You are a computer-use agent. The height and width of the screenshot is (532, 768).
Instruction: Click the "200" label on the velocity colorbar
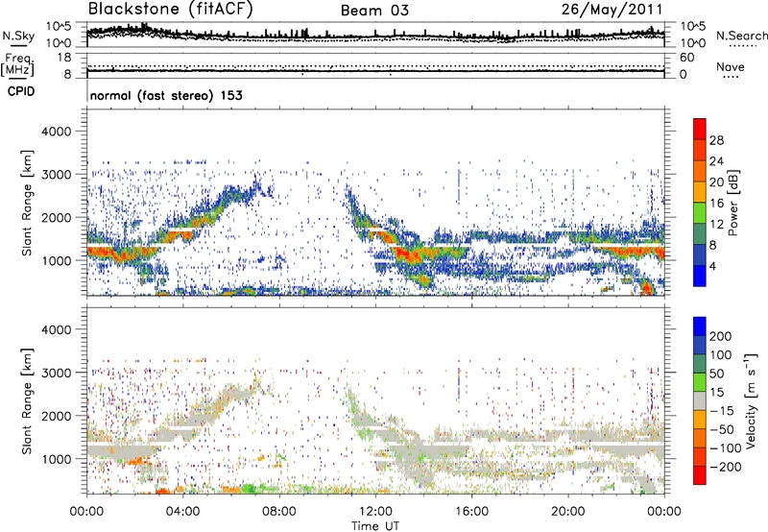coord(721,336)
